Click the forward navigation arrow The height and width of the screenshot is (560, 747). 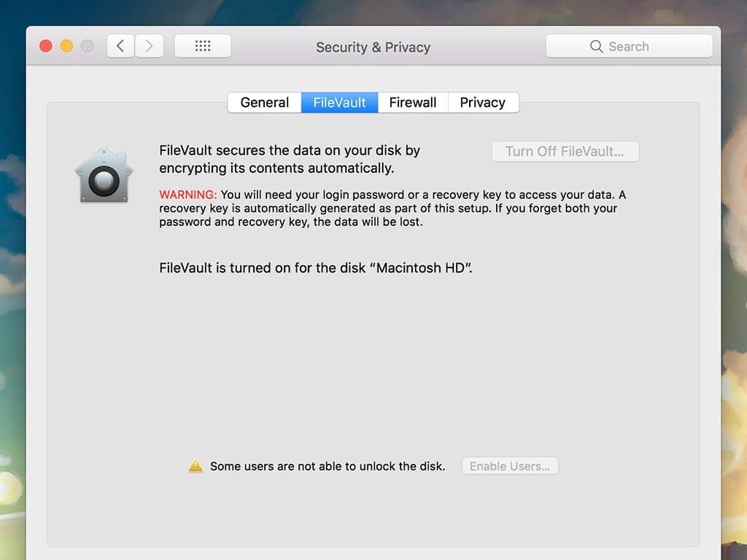(149, 45)
